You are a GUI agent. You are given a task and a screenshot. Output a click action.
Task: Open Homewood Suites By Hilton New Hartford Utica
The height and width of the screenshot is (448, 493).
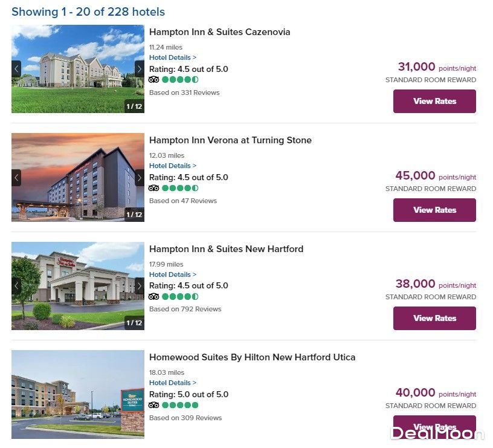coord(252,357)
